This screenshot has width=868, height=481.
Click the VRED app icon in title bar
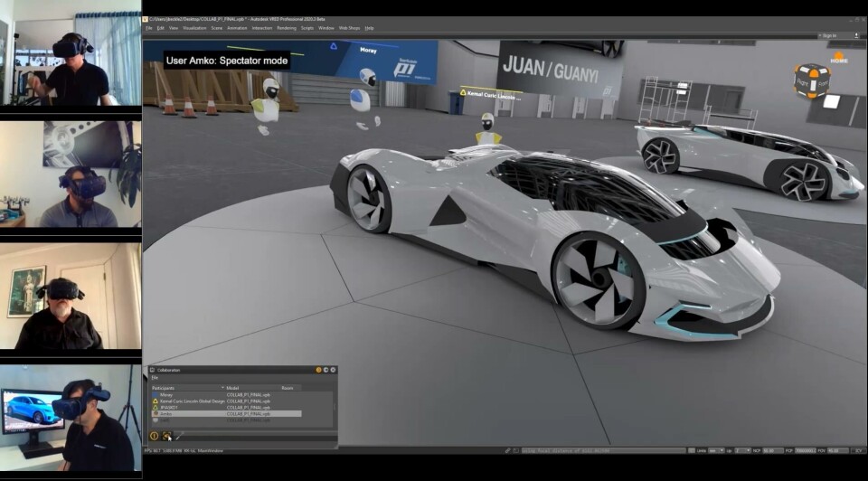click(146, 19)
